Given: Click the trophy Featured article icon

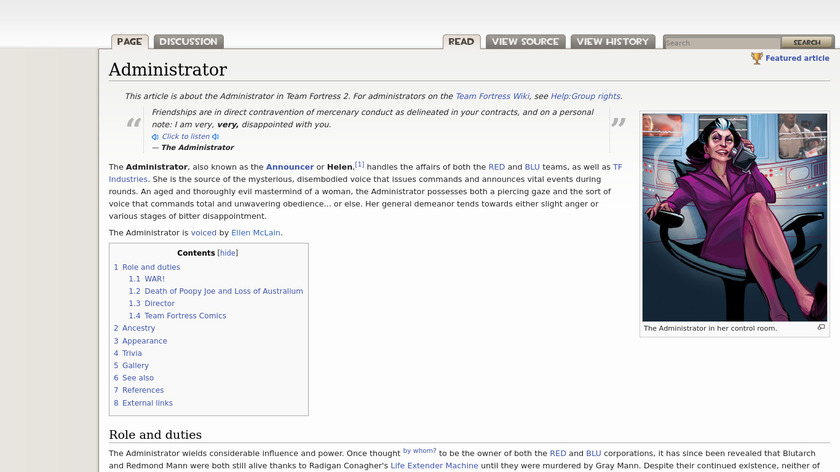Looking at the screenshot, I should [x=756, y=58].
